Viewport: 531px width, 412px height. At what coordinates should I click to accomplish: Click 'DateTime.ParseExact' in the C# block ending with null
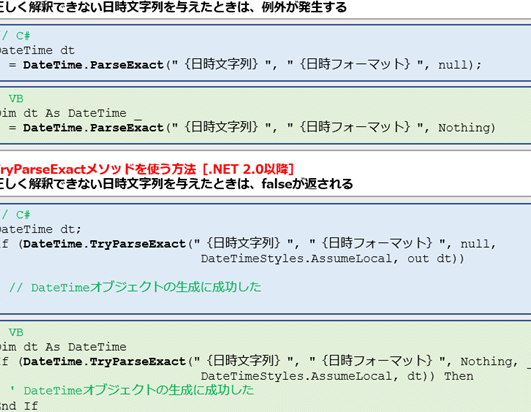(x=93, y=65)
